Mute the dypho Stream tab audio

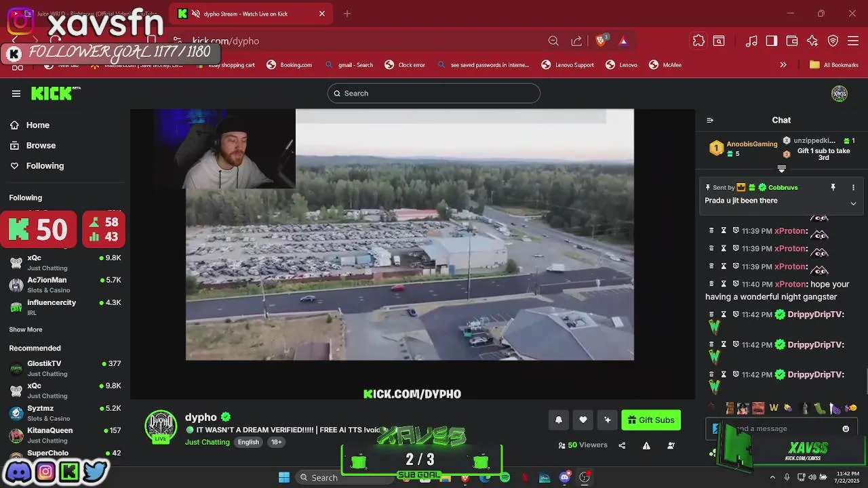(x=196, y=14)
